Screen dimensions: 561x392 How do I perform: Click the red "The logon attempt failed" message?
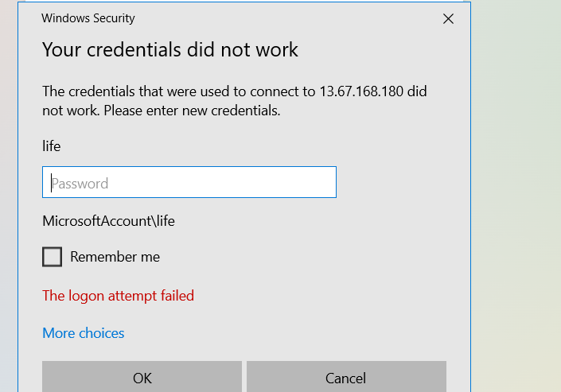pyautogui.click(x=118, y=296)
